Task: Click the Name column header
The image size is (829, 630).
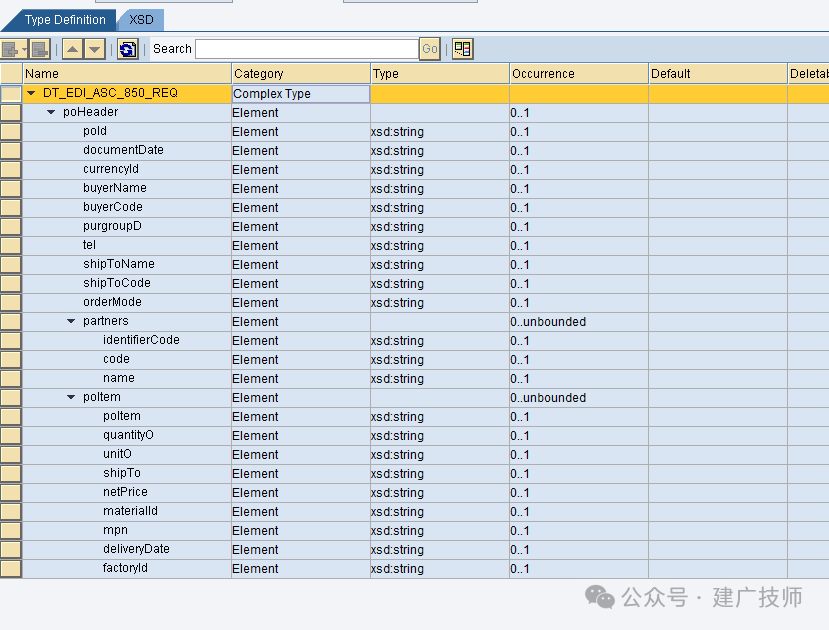Action: [x=127, y=73]
